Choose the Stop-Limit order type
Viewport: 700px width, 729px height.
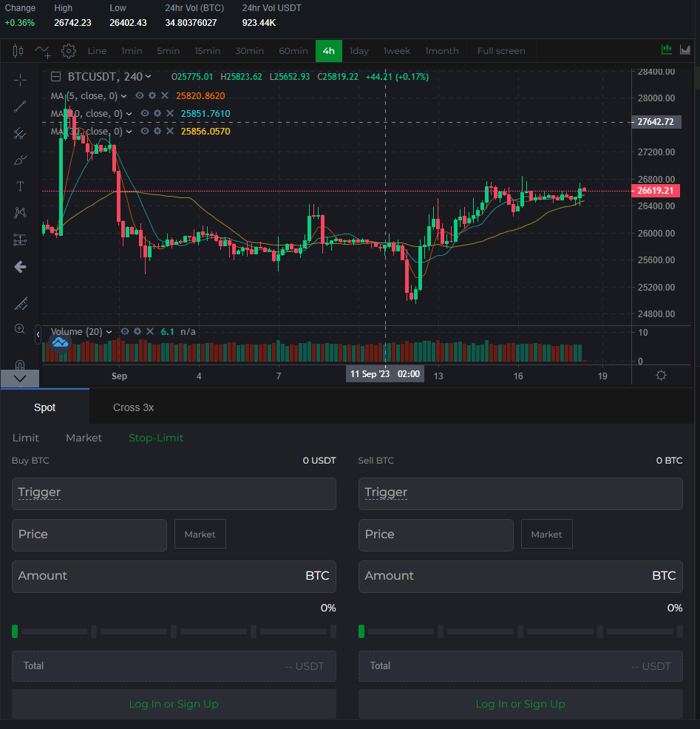(156, 438)
